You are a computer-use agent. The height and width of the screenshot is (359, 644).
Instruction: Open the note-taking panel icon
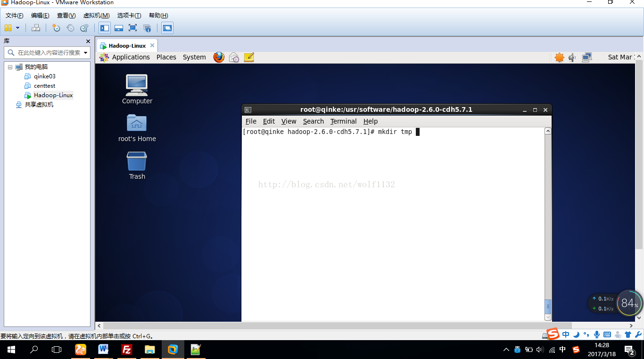click(x=249, y=57)
